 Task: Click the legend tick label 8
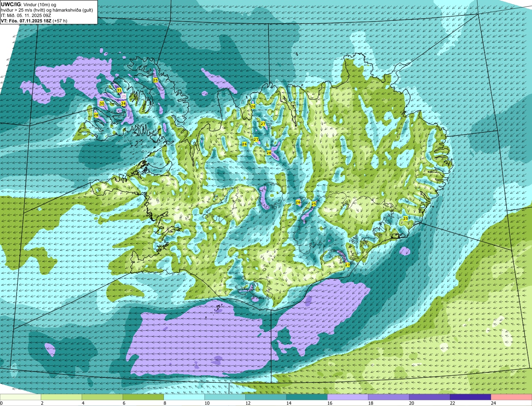coord(164,403)
